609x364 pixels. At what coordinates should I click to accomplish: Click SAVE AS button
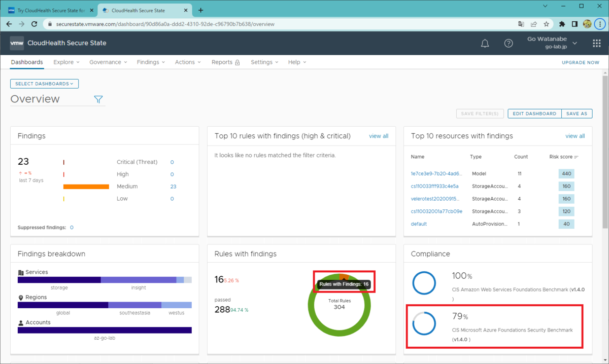point(577,114)
